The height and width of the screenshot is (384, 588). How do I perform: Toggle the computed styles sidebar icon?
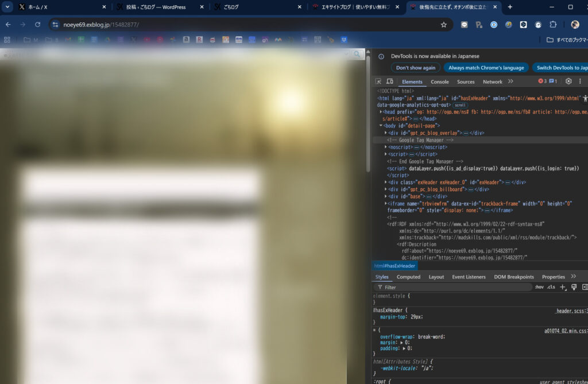point(585,287)
